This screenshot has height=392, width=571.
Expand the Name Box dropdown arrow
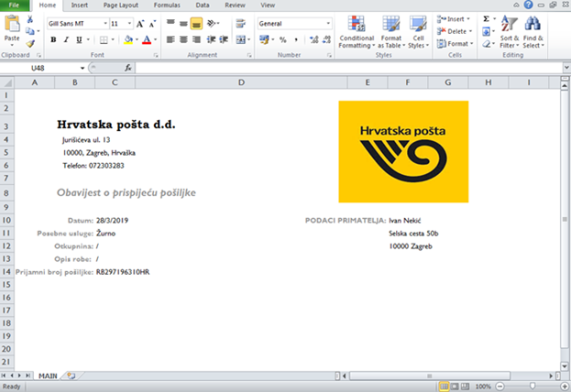[x=82, y=68]
